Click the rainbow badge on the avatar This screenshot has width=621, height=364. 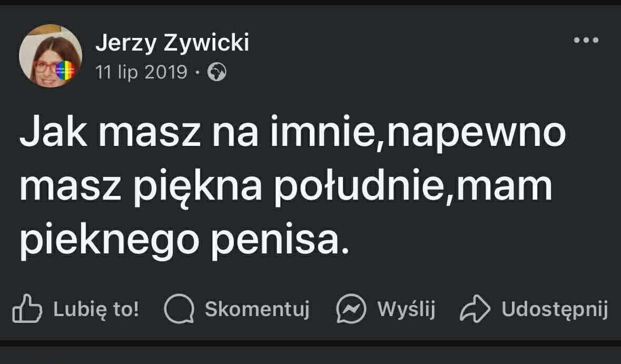point(66,71)
